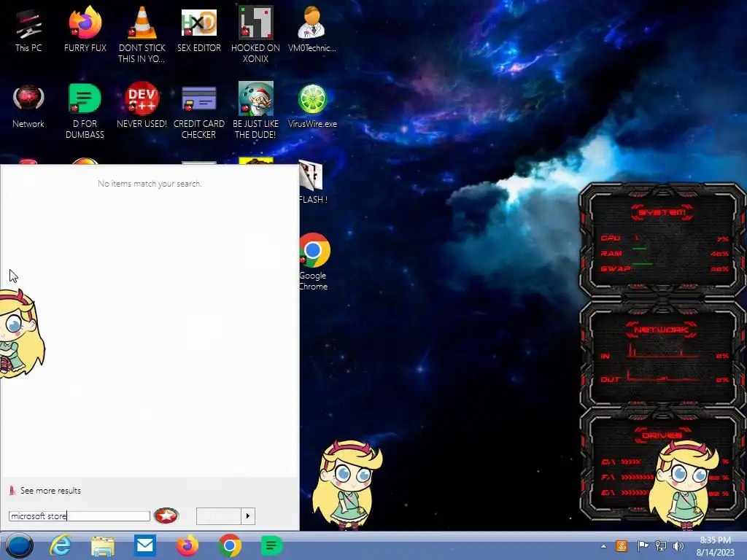The height and width of the screenshot is (560, 747).
Task: Open the network tray icon
Action: tap(661, 546)
